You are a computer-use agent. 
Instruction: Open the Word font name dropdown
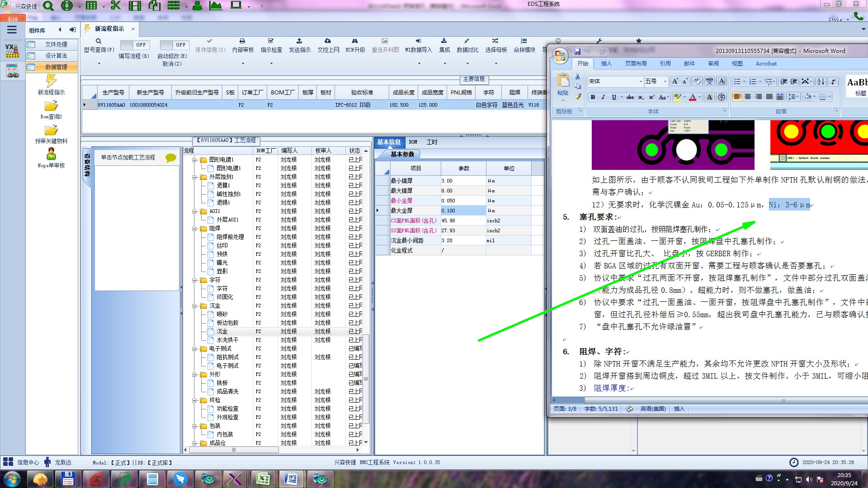[x=640, y=81]
